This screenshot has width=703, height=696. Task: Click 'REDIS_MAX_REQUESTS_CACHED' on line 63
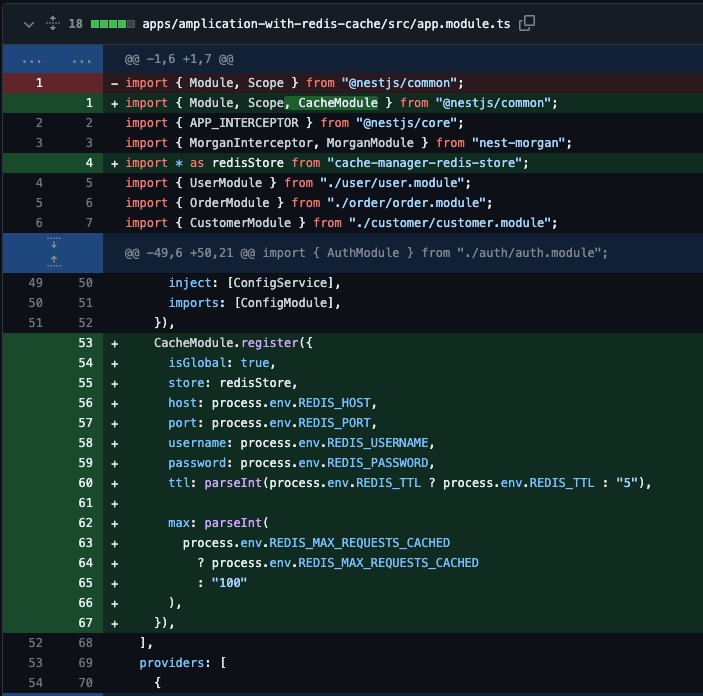tap(360, 543)
